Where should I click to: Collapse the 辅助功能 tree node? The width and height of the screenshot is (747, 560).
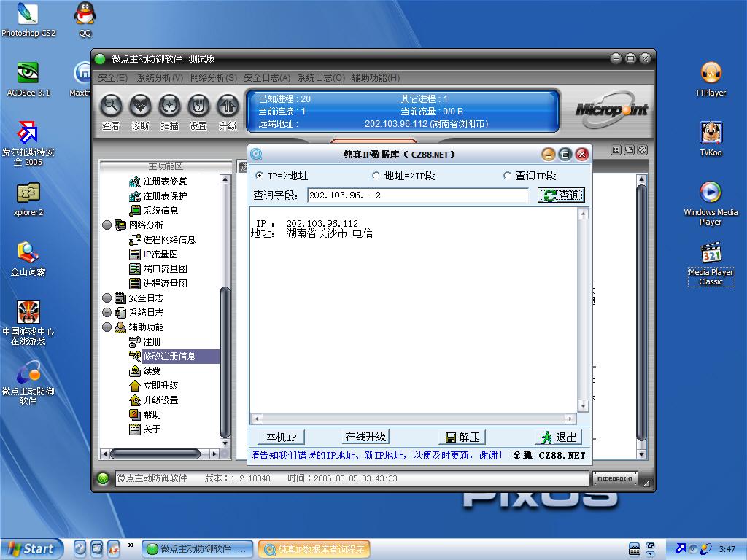107,327
